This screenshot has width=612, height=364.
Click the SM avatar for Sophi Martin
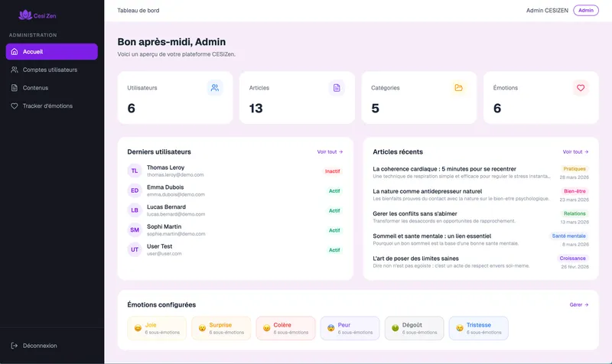tap(135, 230)
